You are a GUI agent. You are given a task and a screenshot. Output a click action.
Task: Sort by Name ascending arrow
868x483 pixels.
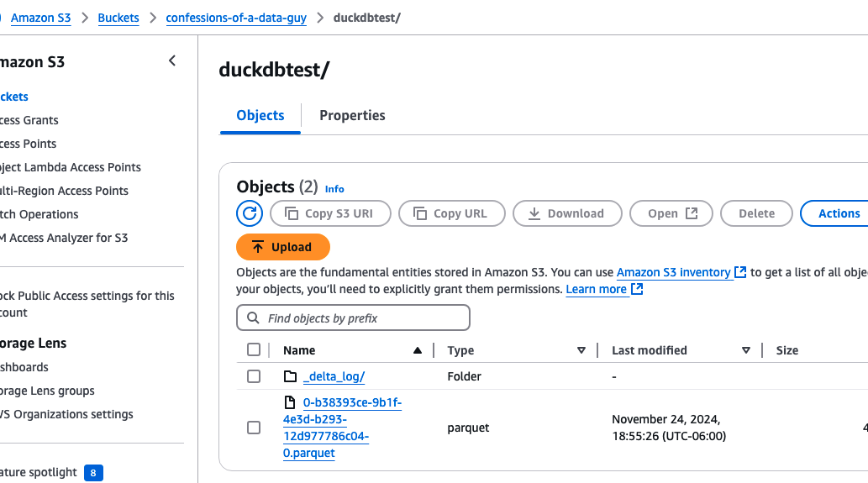click(418, 350)
